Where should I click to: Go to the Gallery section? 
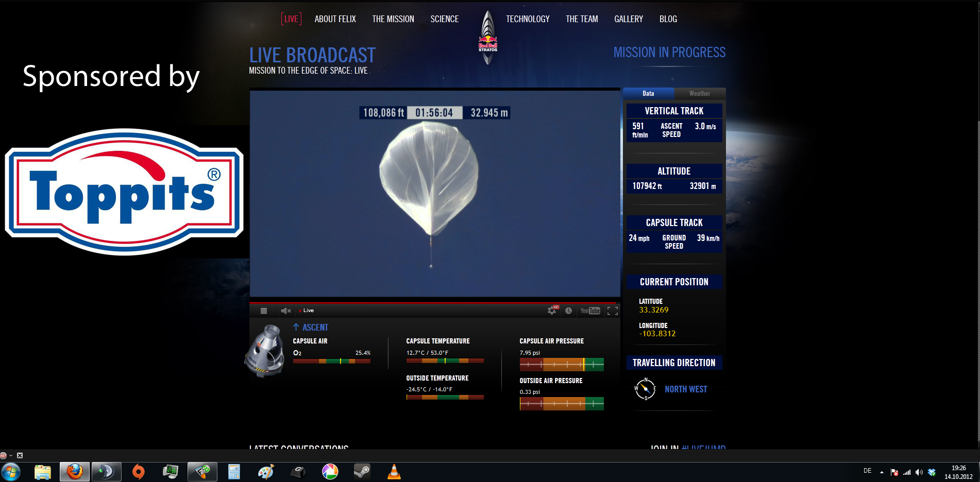(628, 19)
